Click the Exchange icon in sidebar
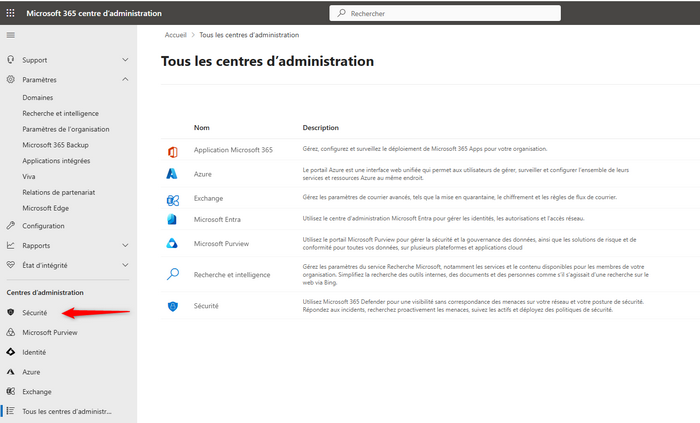This screenshot has height=423, width=700. pos(11,391)
